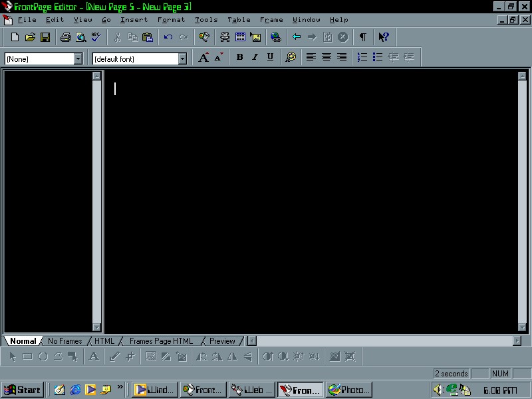532x399 pixels.
Task: Undo the last action
Action: click(x=168, y=37)
